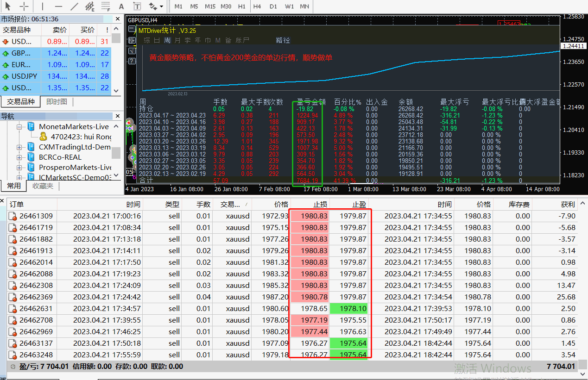Select the Text Label tool
The height and width of the screenshot is (380, 588).
pyautogui.click(x=137, y=6)
